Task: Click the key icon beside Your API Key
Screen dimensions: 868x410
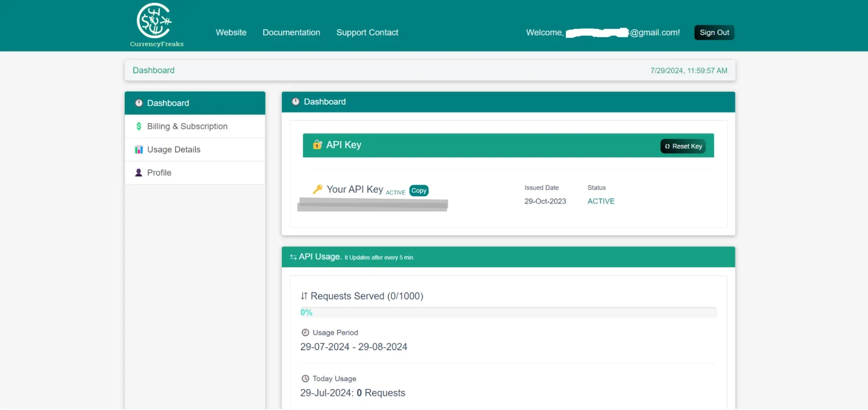Action: click(x=319, y=189)
